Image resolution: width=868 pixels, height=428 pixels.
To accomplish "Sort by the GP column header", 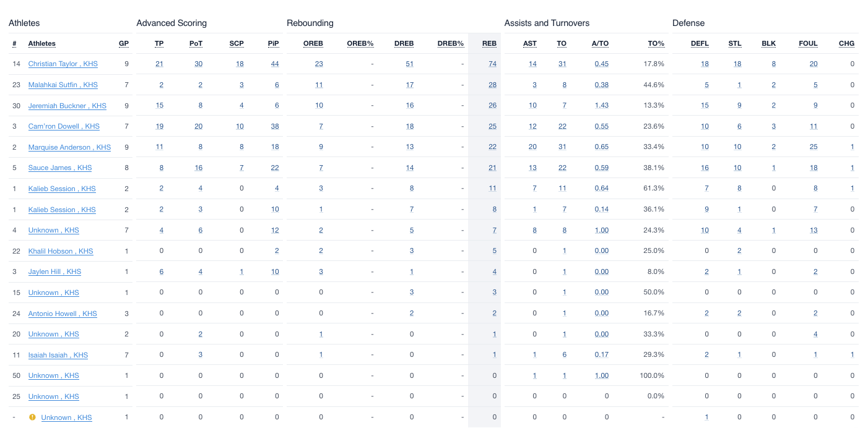I will (124, 44).
